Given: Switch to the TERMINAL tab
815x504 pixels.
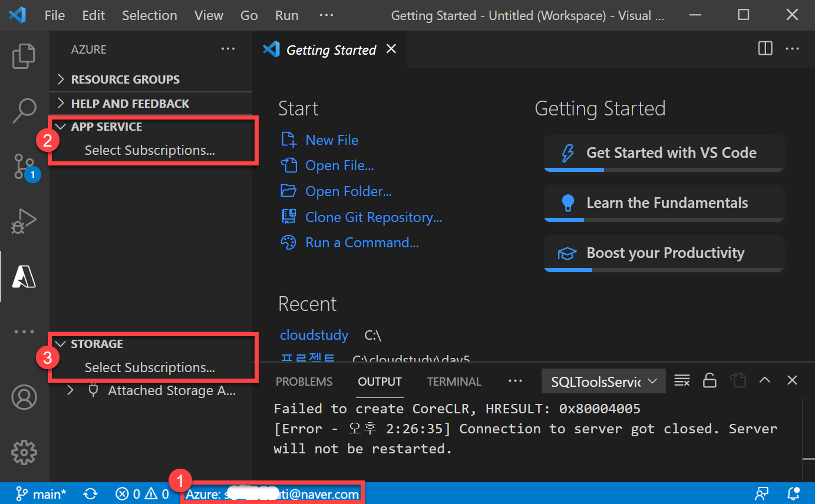Looking at the screenshot, I should tap(454, 382).
